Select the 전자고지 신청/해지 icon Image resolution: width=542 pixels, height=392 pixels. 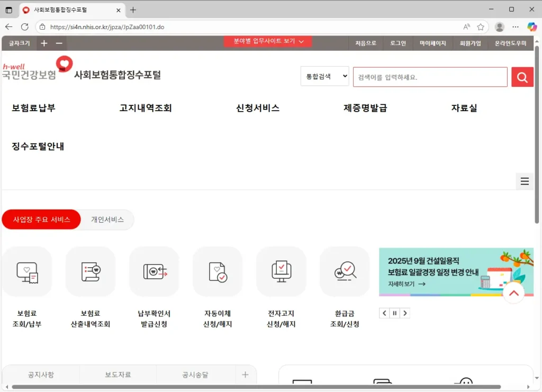coord(281,271)
